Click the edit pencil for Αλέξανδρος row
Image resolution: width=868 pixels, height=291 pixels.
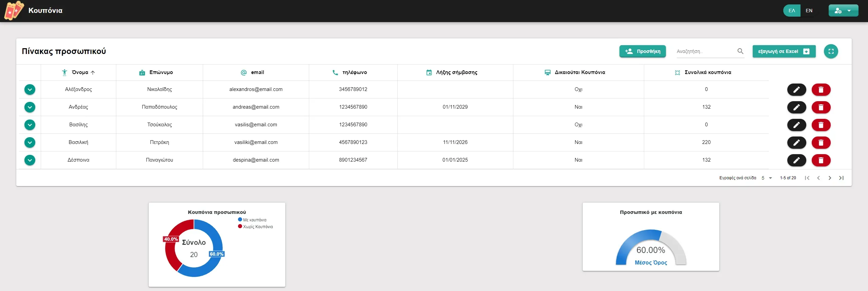pos(796,90)
